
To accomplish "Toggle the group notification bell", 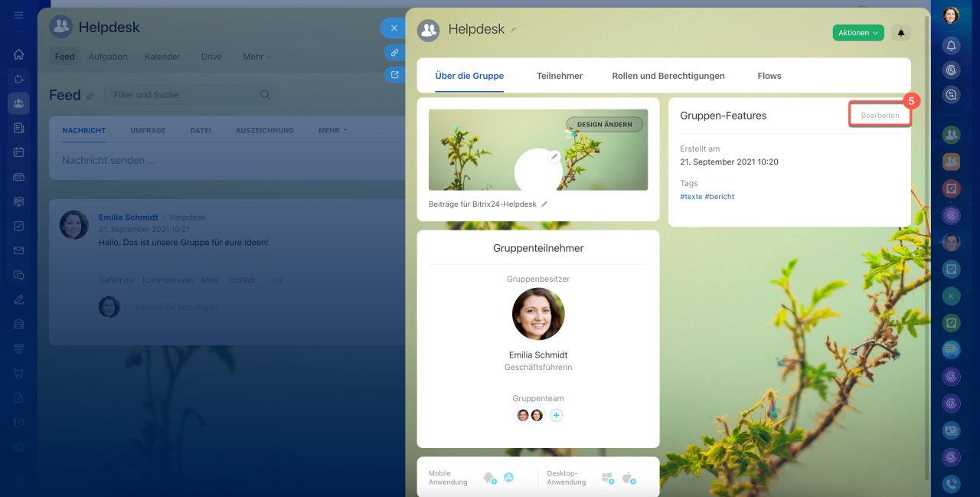I will 901,33.
